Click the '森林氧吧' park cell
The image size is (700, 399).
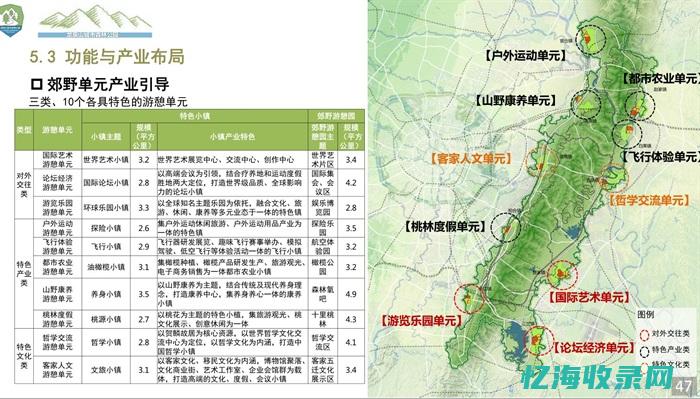[323, 294]
